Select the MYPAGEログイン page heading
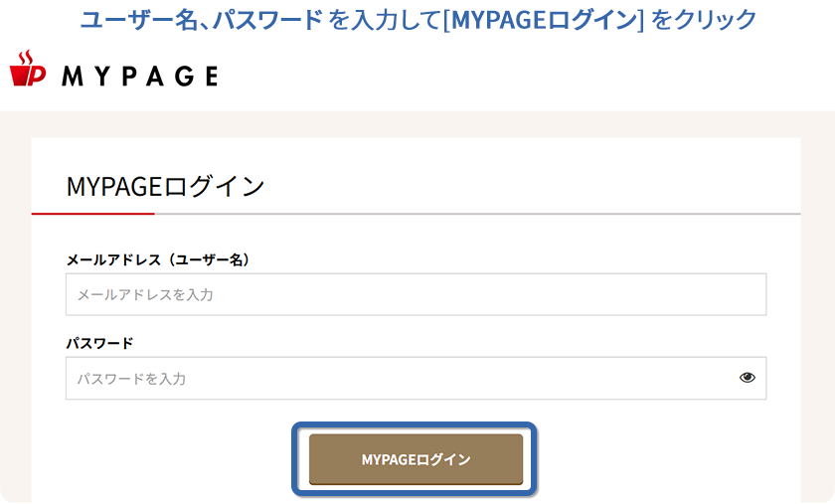This screenshot has width=835, height=504. (165, 187)
